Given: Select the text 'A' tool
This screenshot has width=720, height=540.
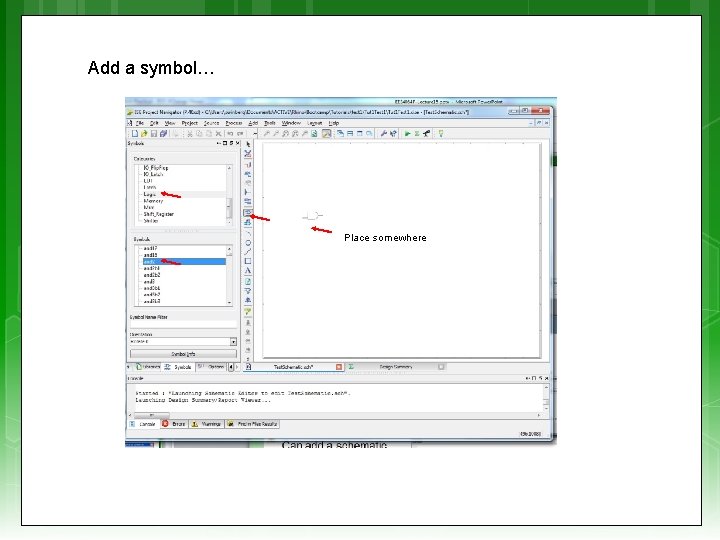Looking at the screenshot, I should pos(248,270).
